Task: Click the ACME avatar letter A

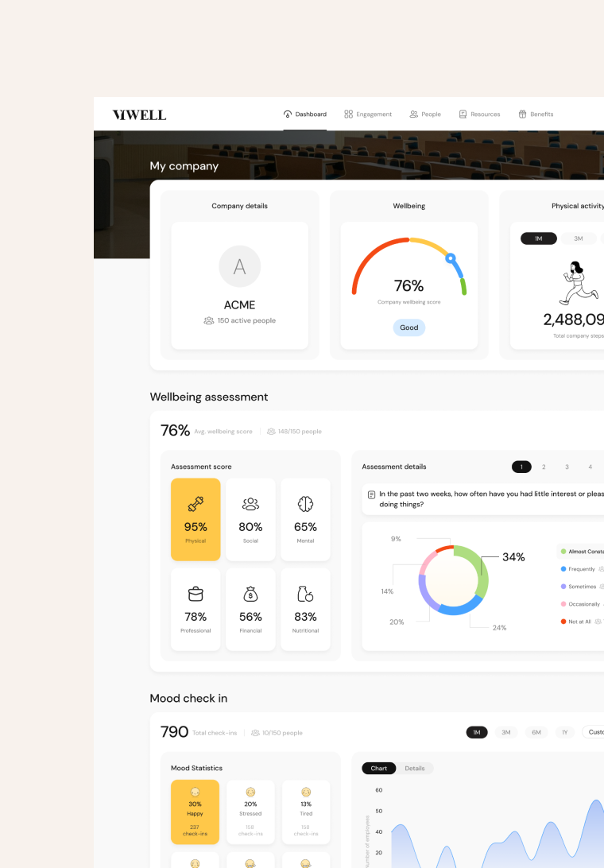Action: click(240, 267)
